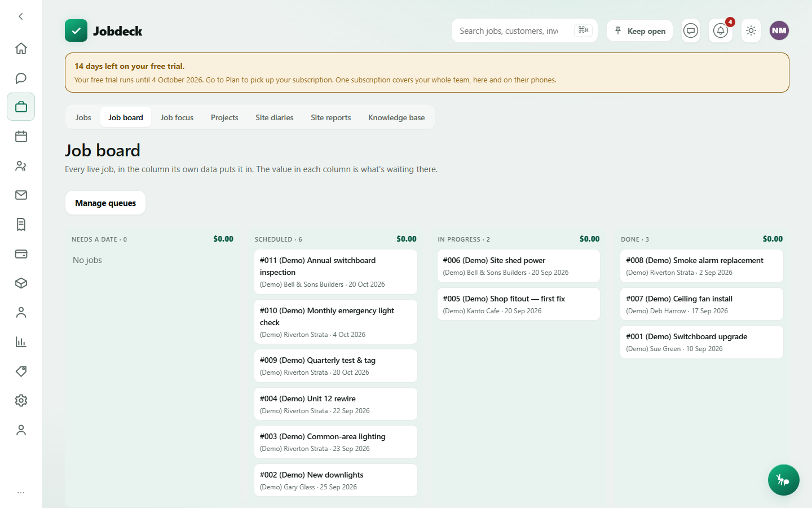Open the single person sidebar icon above reports
Image resolution: width=812 pixels, height=508 pixels.
click(21, 313)
